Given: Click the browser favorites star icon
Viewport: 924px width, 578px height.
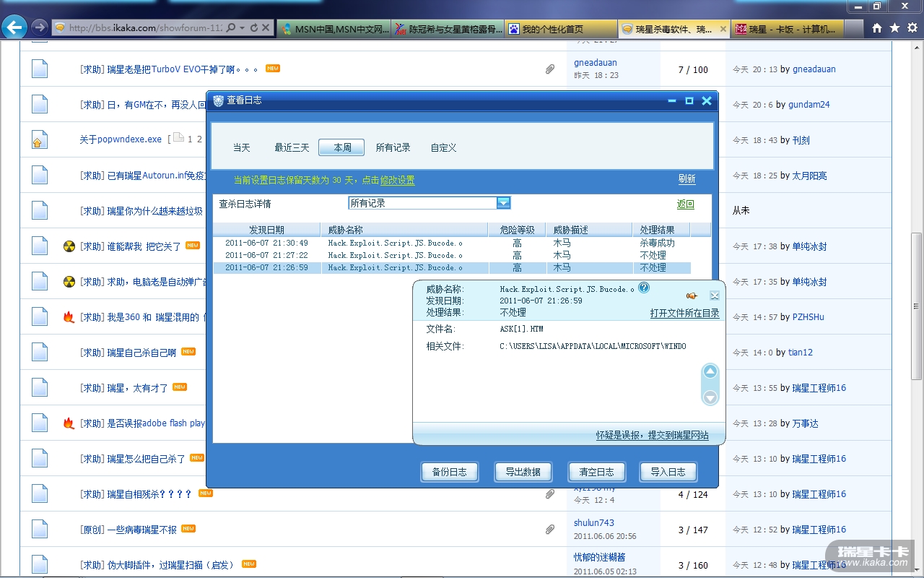Looking at the screenshot, I should [x=894, y=28].
